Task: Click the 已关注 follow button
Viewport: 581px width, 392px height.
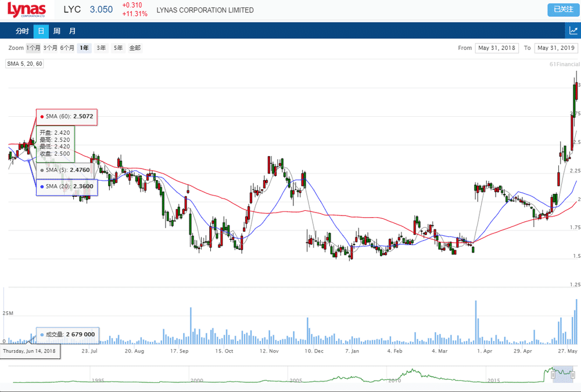Action: coord(563,10)
